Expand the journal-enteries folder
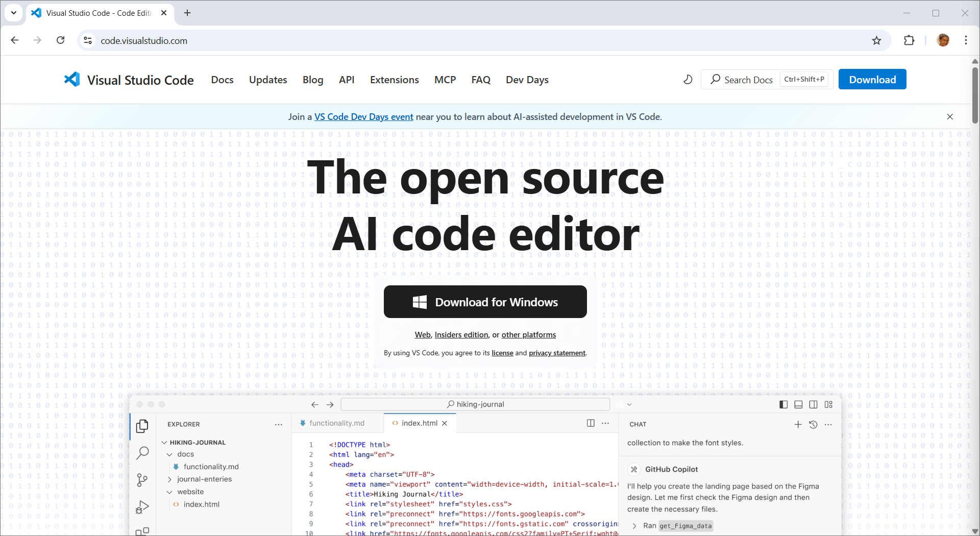980x536 pixels. pos(169,479)
